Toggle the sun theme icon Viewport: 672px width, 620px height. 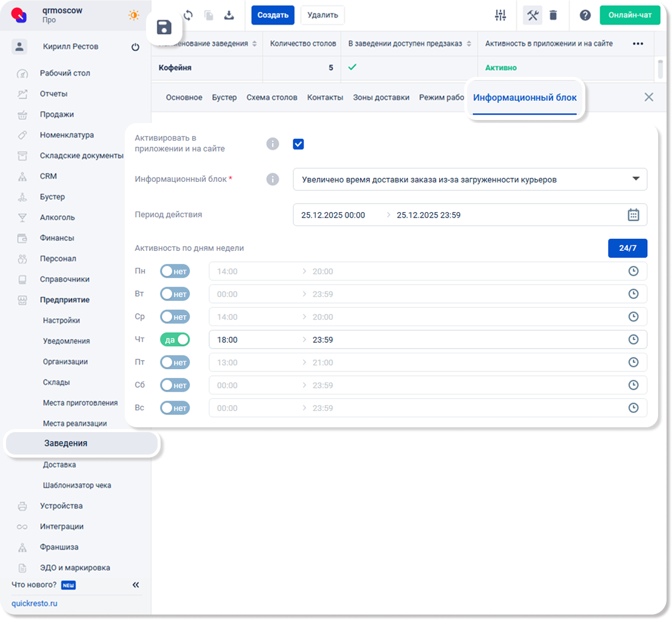[x=134, y=15]
